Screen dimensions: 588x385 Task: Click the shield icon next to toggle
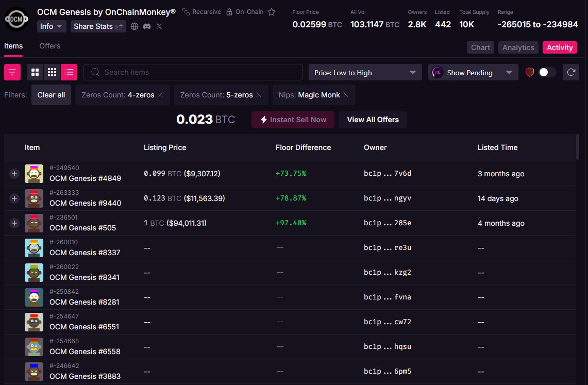click(x=529, y=72)
